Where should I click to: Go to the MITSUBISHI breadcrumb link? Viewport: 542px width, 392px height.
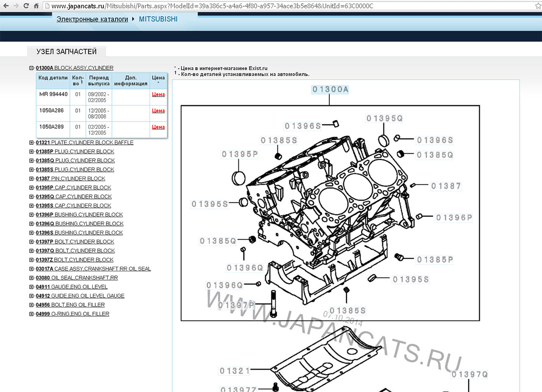[158, 19]
